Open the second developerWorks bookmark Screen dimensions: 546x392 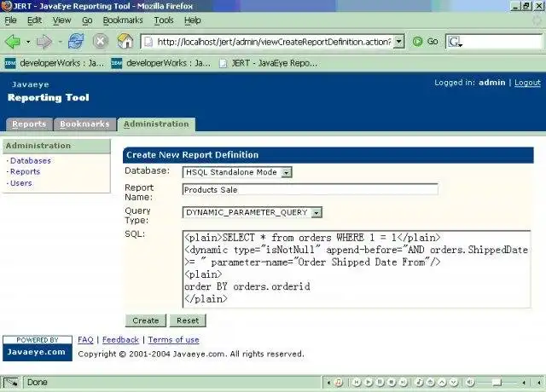click(161, 63)
